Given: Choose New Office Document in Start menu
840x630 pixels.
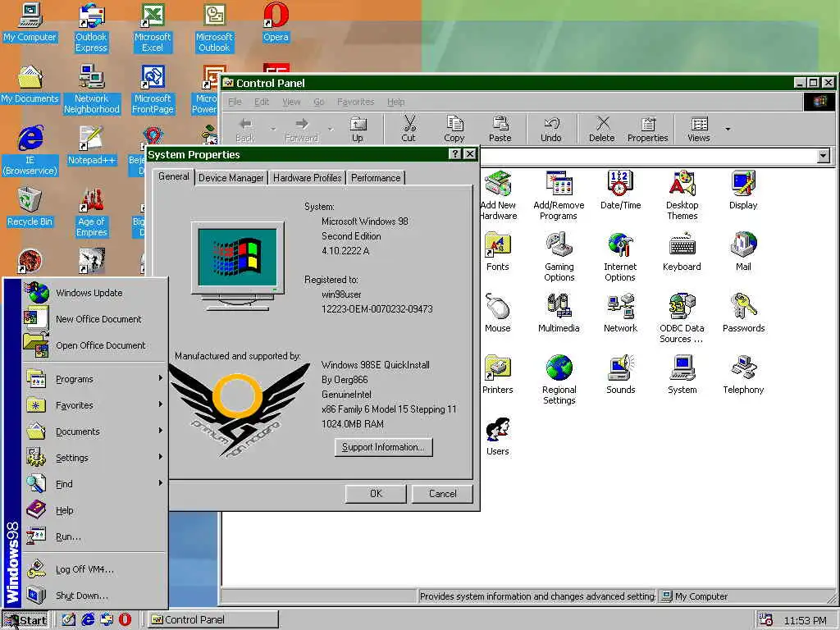Looking at the screenshot, I should [94, 319].
